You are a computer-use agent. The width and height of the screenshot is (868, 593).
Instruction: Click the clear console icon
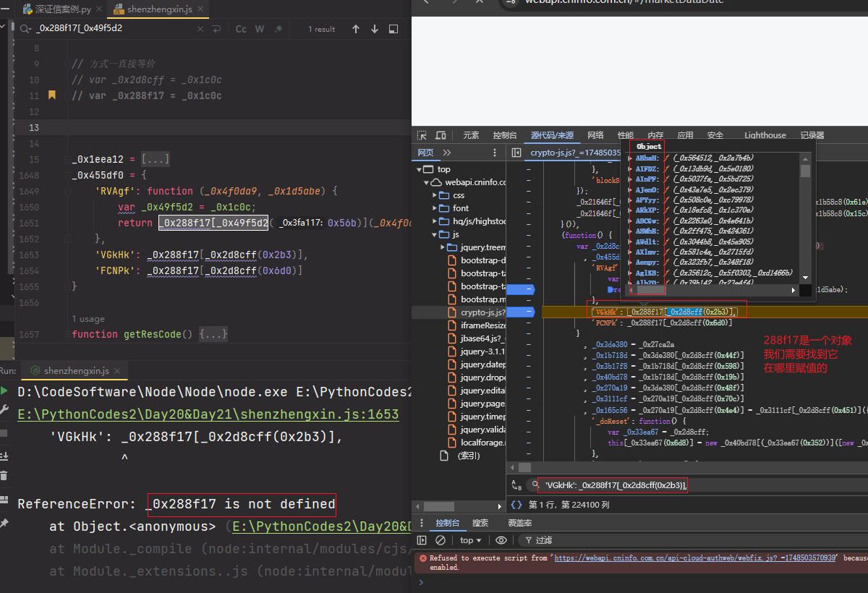(x=441, y=540)
